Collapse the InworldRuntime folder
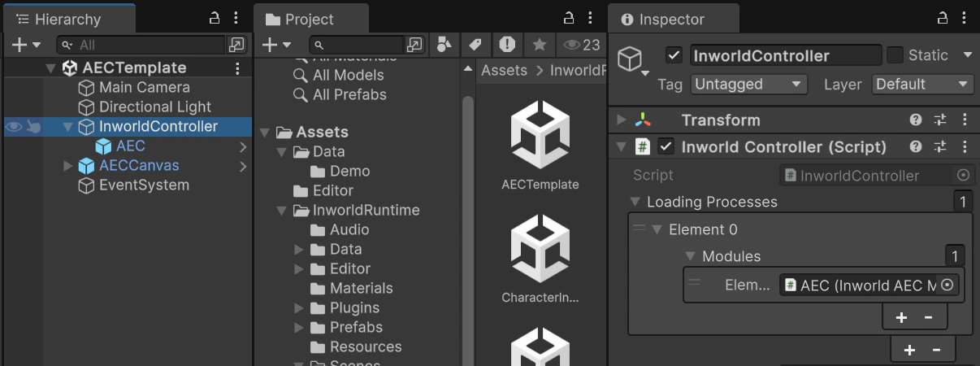The height and width of the screenshot is (366, 980). [281, 211]
